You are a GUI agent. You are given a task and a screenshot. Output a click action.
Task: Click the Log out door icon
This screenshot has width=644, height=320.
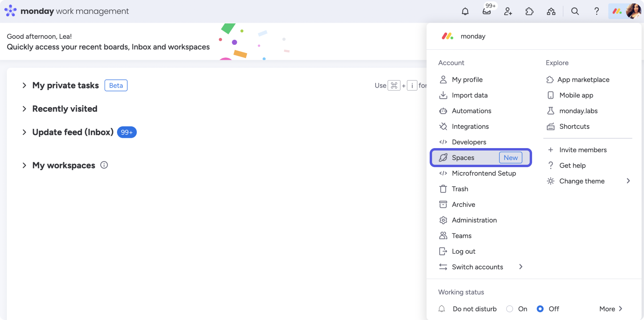point(443,251)
